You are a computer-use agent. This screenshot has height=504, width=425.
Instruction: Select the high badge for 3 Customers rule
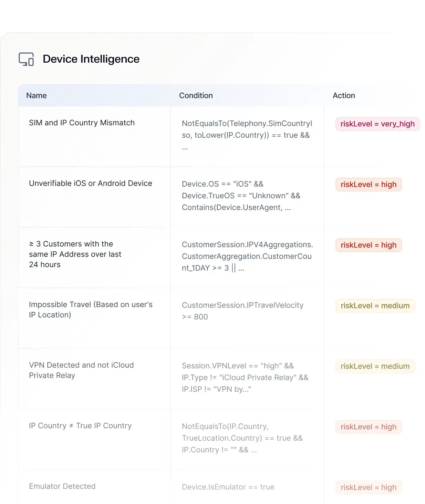(368, 245)
